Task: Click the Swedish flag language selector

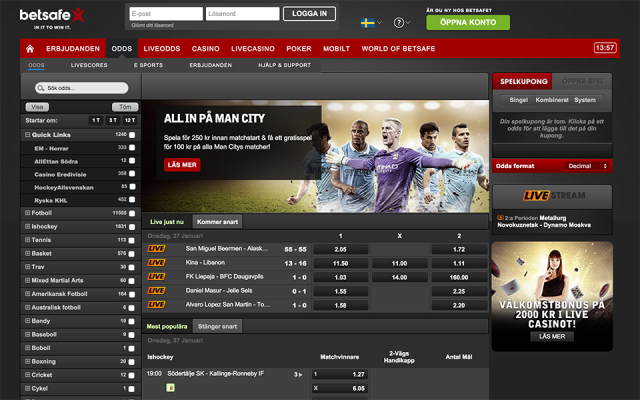Action: click(367, 23)
